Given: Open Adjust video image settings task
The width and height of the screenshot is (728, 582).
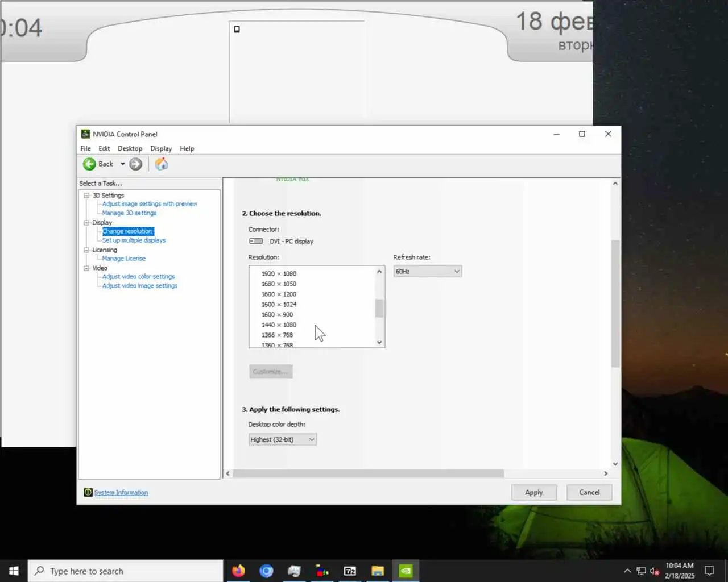Looking at the screenshot, I should pos(139,286).
